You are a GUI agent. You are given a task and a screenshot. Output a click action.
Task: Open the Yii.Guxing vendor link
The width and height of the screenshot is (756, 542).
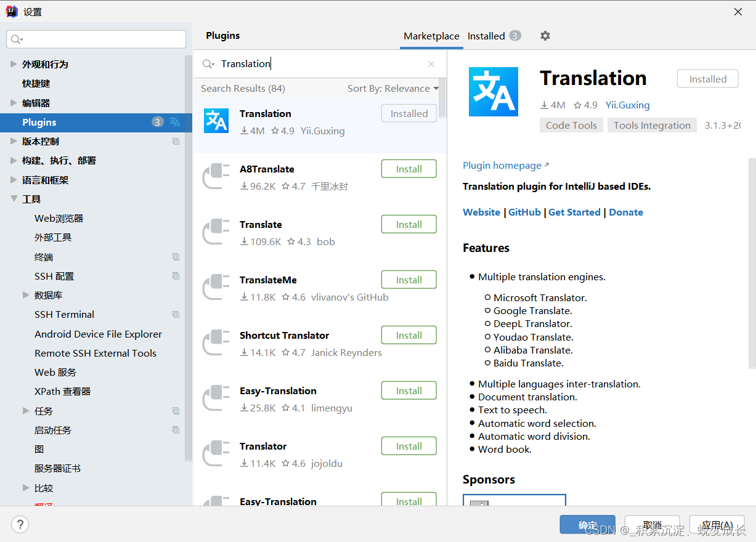(627, 105)
